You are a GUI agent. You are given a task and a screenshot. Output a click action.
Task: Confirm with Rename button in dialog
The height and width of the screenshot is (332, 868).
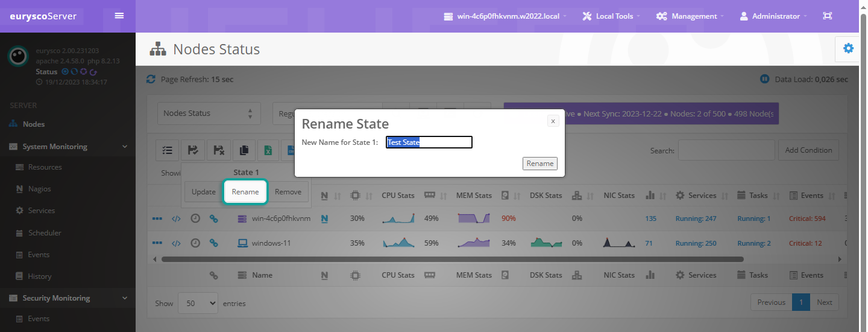click(540, 164)
